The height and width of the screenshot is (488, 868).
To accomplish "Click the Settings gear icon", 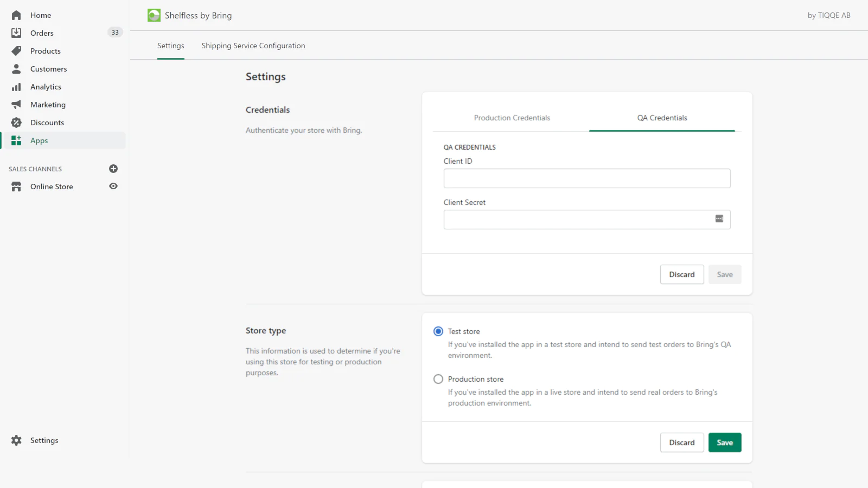I will point(16,440).
